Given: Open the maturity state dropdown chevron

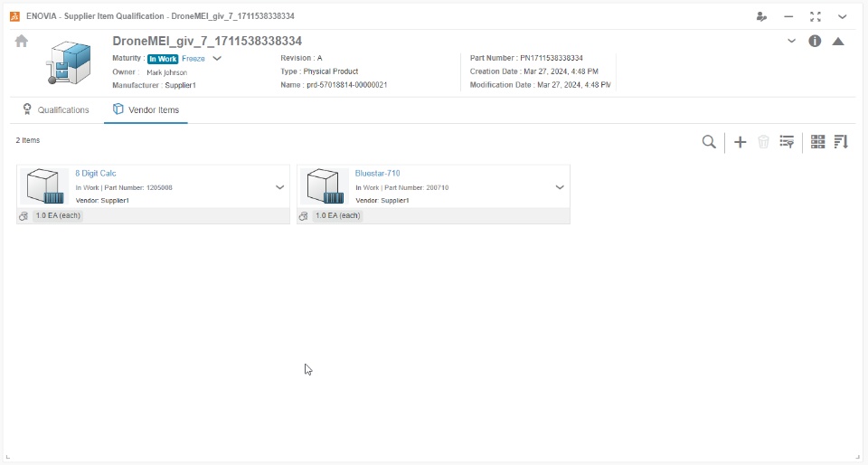Looking at the screenshot, I should coord(217,58).
